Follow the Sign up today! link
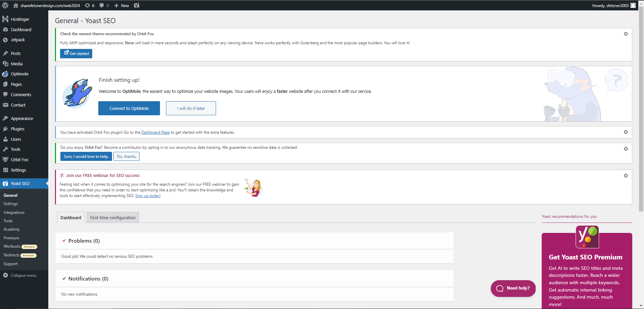This screenshot has width=644, height=309. pyautogui.click(x=148, y=196)
